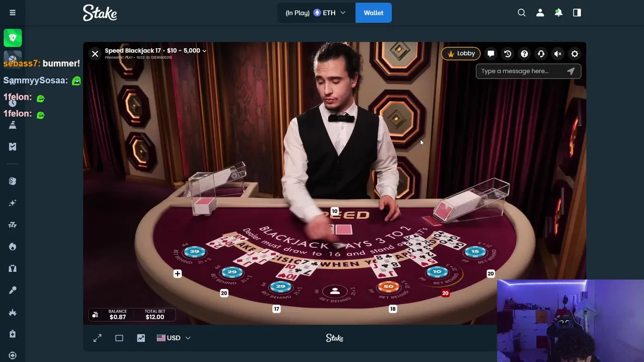Click the live support headset icon
Screen dimensions: 644x362
coord(541,54)
